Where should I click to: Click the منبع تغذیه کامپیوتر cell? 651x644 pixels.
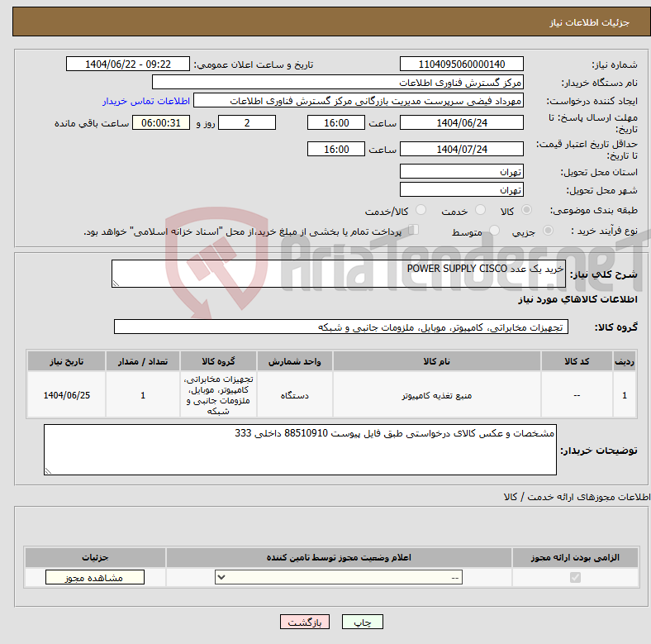coord(437,395)
